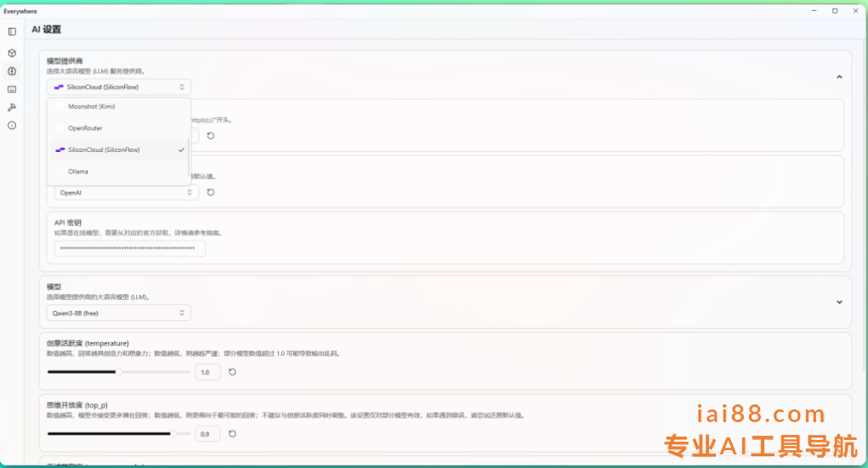Select Moonshot (Kimi) from provider list
Image resolution: width=868 pixels, height=468 pixels.
click(x=91, y=107)
